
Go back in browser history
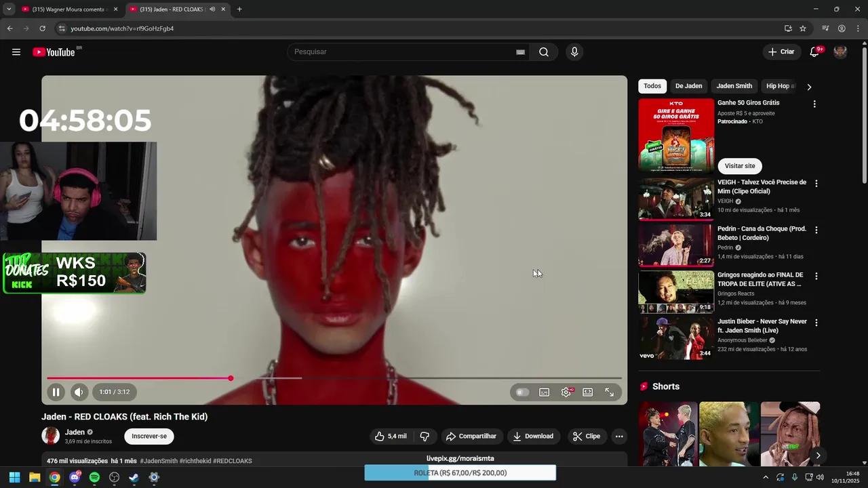9,28
